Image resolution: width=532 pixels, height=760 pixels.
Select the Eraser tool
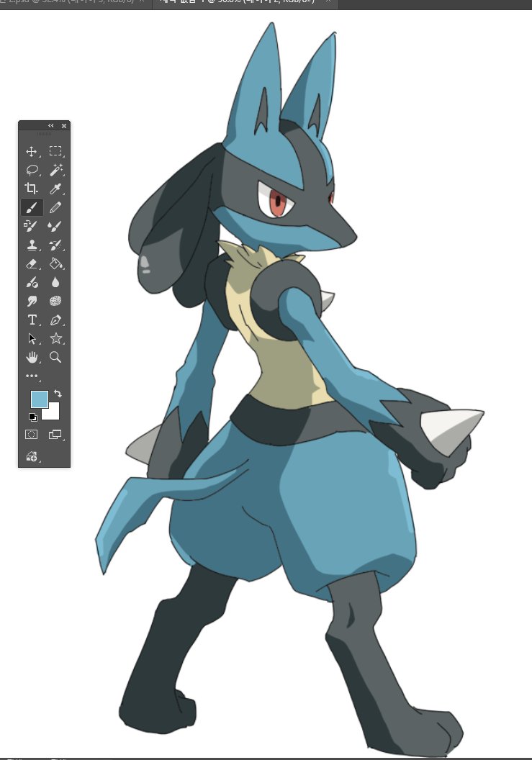(x=32, y=263)
